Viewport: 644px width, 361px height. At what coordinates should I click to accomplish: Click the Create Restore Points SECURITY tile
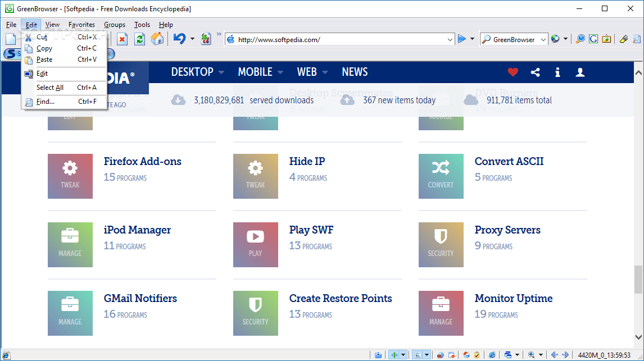coord(256,313)
